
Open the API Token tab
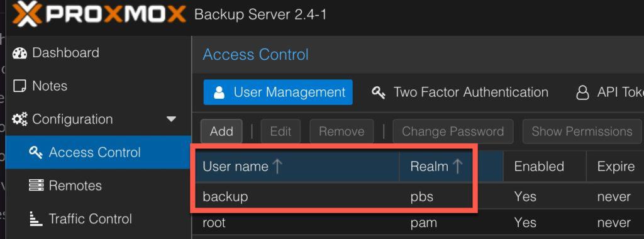608,92
